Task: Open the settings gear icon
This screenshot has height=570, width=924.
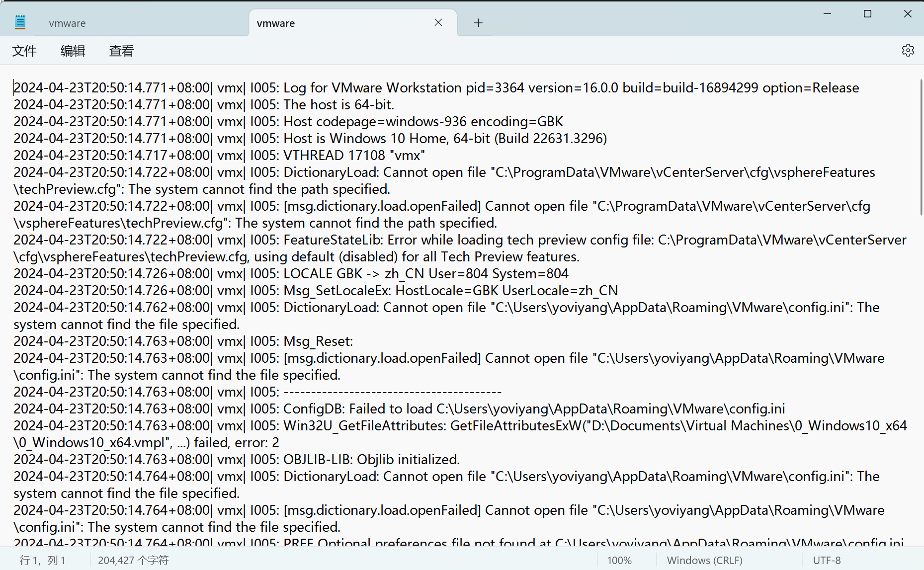Action: [908, 50]
